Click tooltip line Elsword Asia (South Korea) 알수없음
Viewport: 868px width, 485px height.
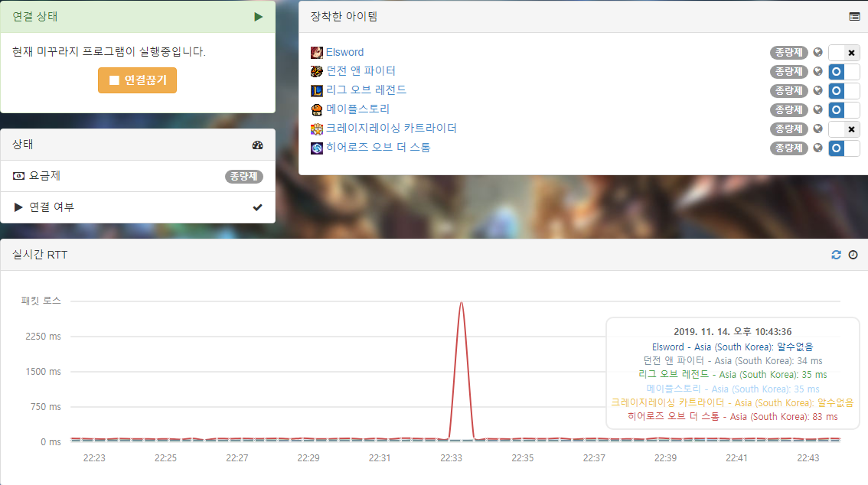(733, 347)
